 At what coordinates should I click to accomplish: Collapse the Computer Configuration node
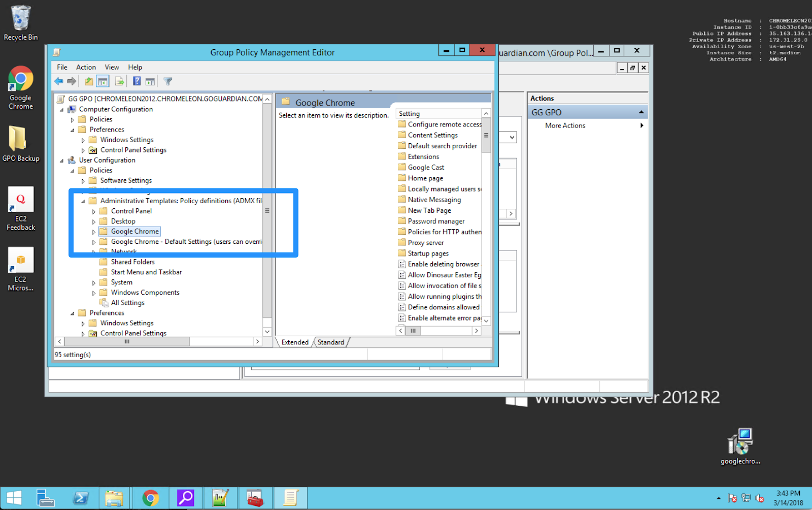point(62,110)
